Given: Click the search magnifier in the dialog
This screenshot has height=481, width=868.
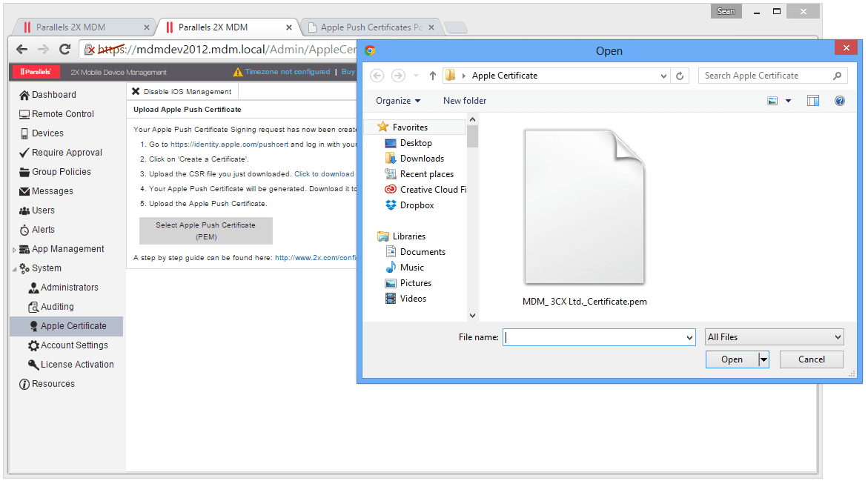Looking at the screenshot, I should 837,76.
